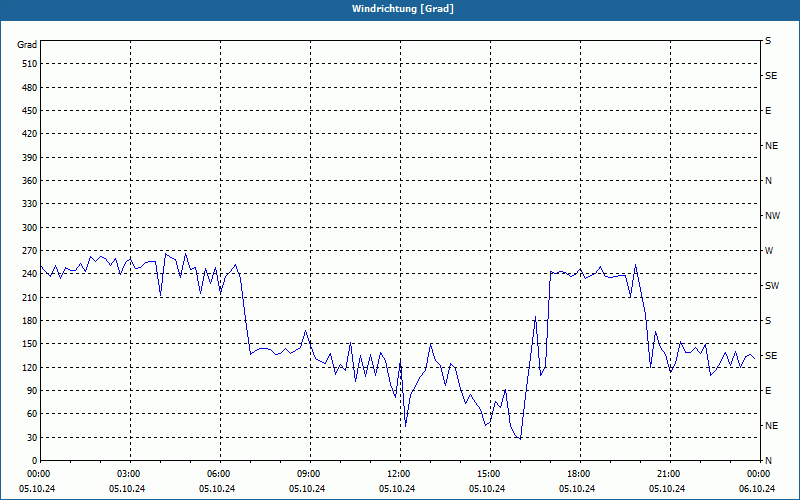The image size is (800, 500).
Task: Click the 05.10.24 date under 12:00
Action: click(x=397, y=489)
